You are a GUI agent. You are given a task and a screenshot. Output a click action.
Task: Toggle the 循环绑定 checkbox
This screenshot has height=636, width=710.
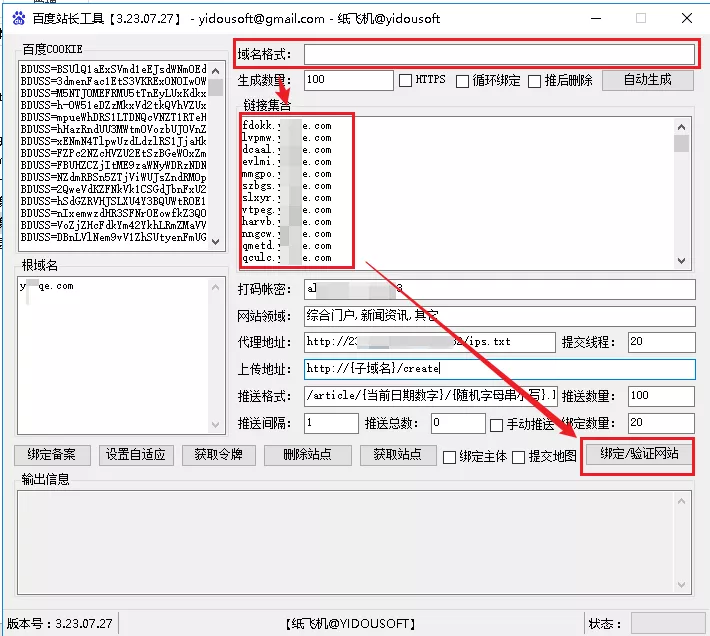coord(462,81)
